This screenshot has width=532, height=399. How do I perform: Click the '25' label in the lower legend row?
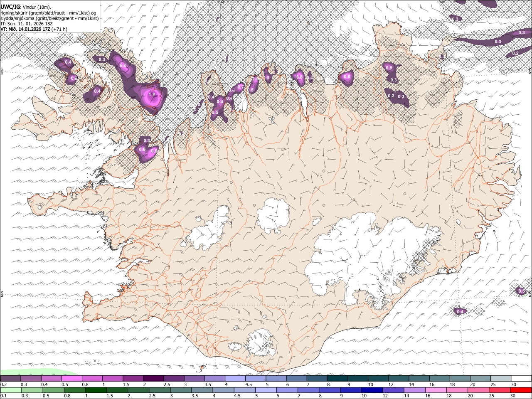coord(493,396)
